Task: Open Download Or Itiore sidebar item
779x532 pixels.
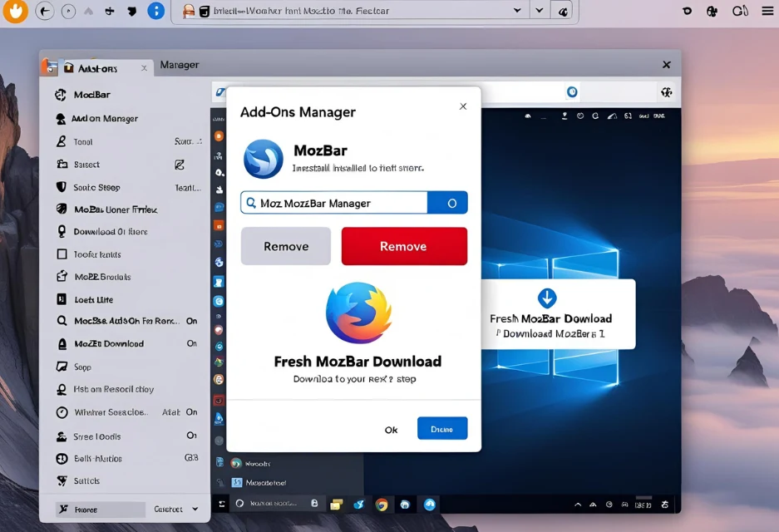Action: point(111,231)
